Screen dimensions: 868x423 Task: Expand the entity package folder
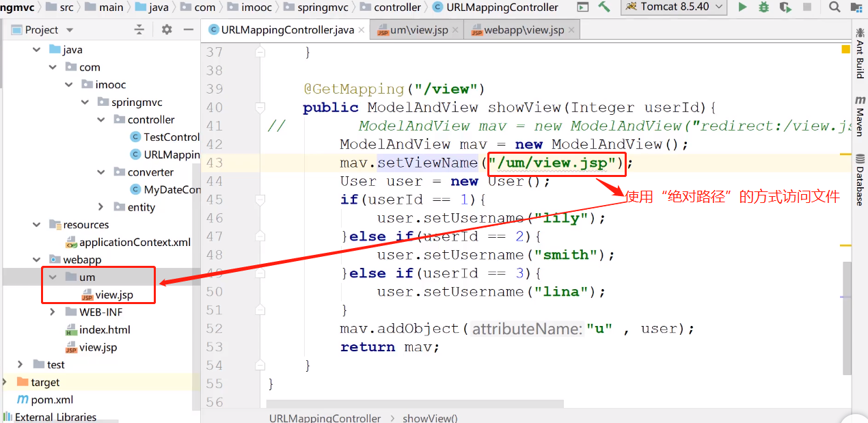click(100, 207)
